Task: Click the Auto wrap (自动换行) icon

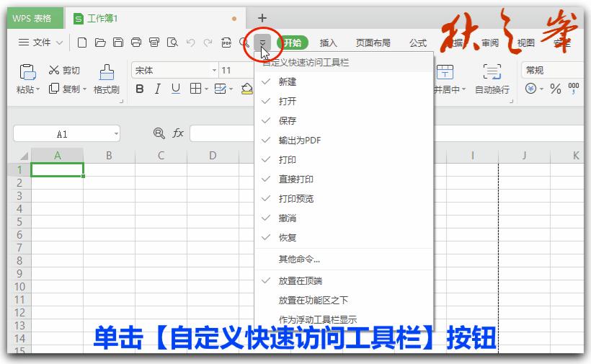Action: (x=492, y=71)
